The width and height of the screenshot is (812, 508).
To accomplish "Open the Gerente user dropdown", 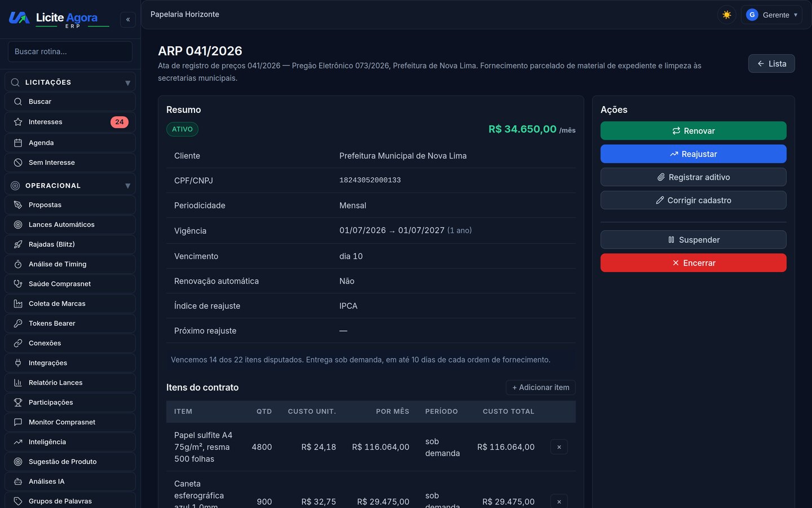I will (771, 15).
